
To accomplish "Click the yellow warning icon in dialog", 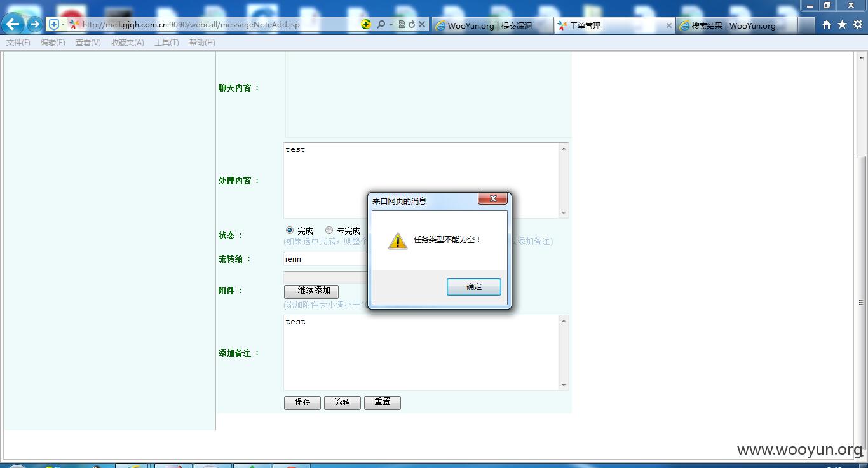I will tap(398, 240).
